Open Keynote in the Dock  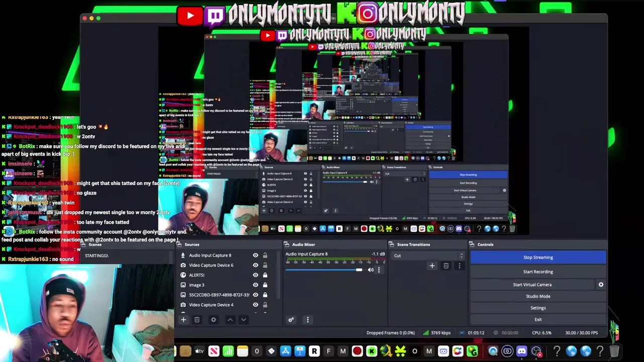(x=300, y=351)
